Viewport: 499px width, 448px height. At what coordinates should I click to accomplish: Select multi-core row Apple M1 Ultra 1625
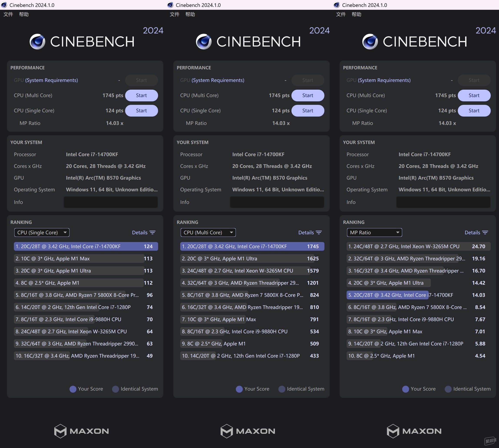pyautogui.click(x=252, y=259)
